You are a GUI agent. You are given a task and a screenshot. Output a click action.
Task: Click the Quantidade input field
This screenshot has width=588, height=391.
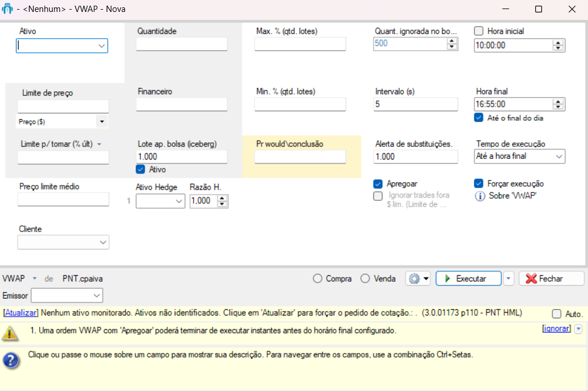coord(182,44)
